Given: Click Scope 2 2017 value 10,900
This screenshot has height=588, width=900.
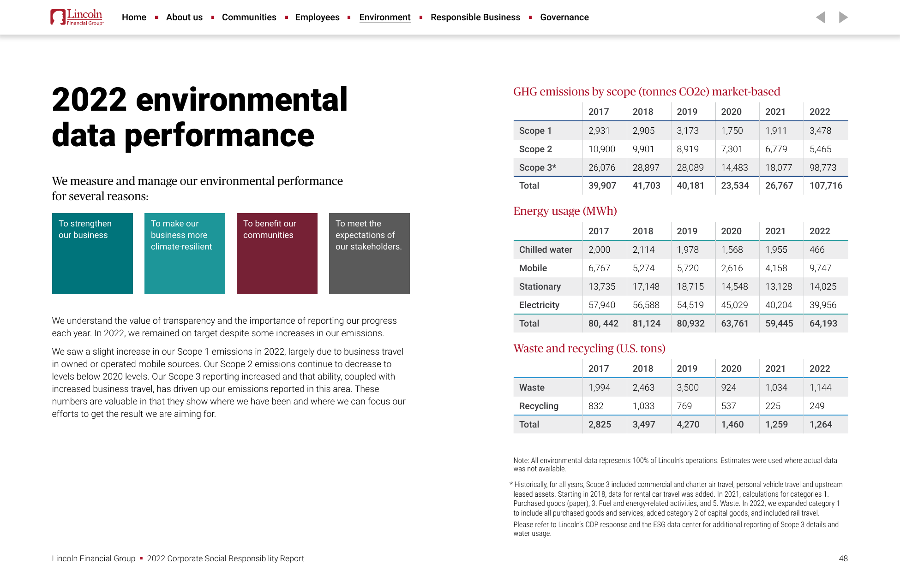Looking at the screenshot, I should click(602, 149).
